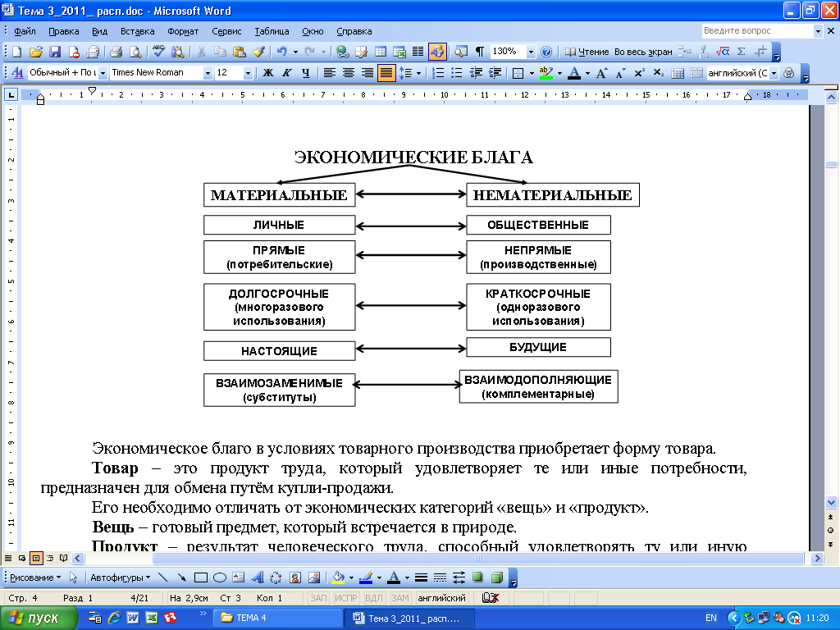Run spelling and grammar check
Screen dimensions: 840x630
pos(158,52)
